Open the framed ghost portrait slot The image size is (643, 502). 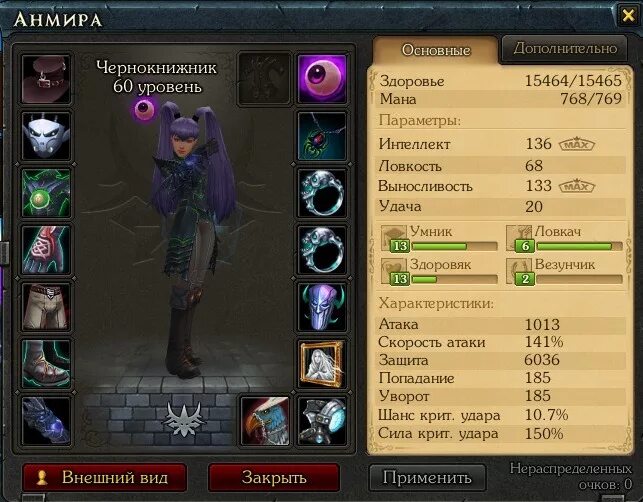[322, 364]
